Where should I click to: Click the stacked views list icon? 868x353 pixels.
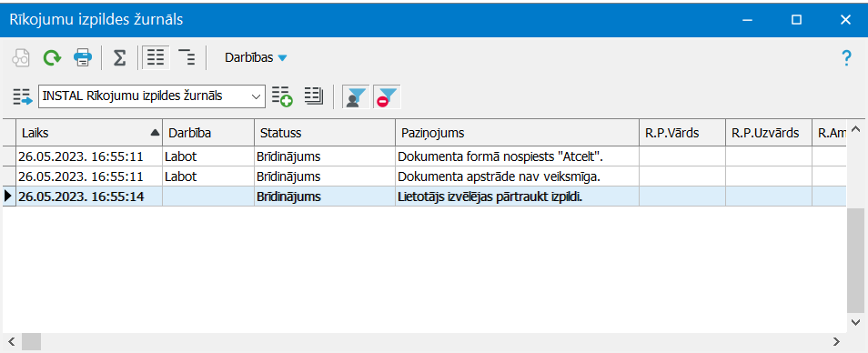(314, 96)
